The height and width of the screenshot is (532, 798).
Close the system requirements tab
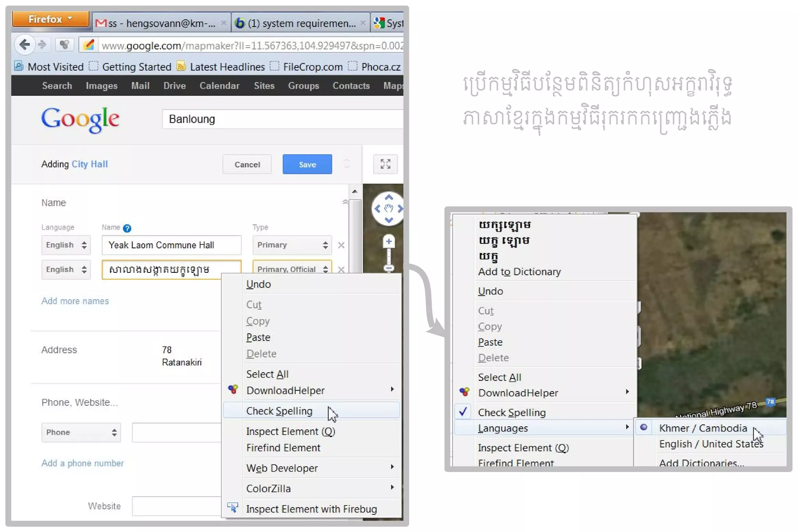click(363, 23)
